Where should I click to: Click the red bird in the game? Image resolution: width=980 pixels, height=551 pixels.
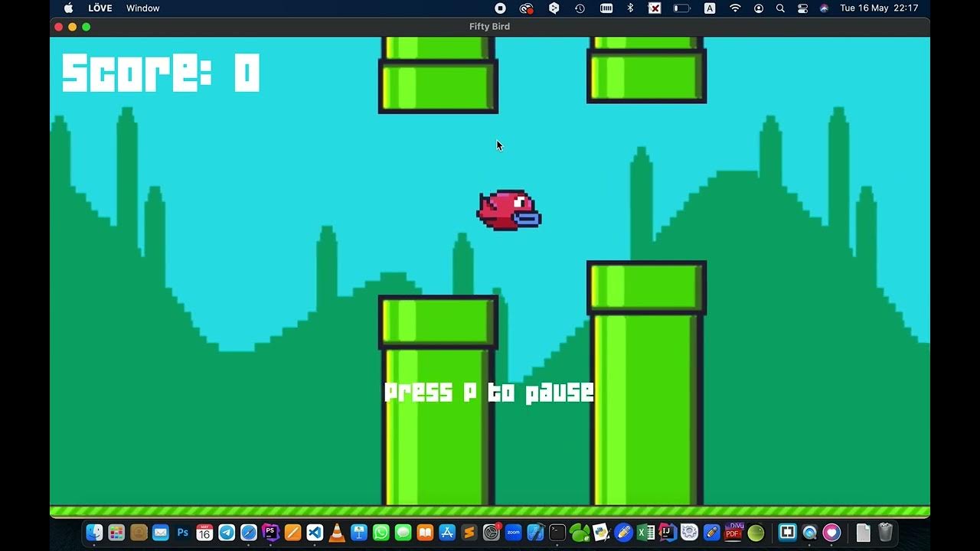508,210
